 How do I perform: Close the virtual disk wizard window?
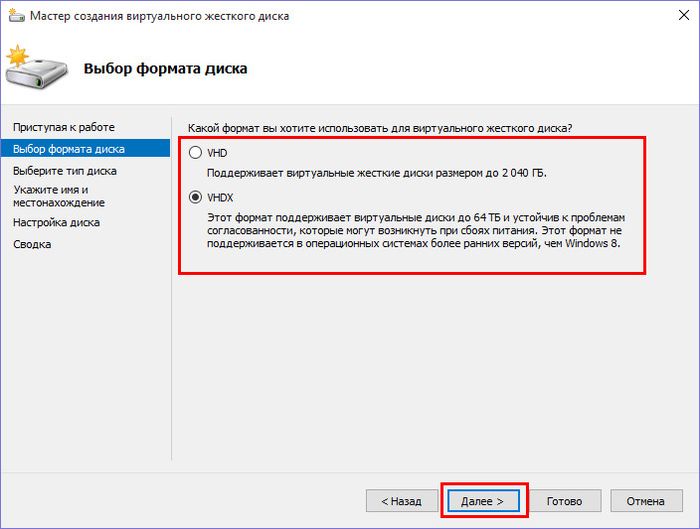pyautogui.click(x=683, y=15)
